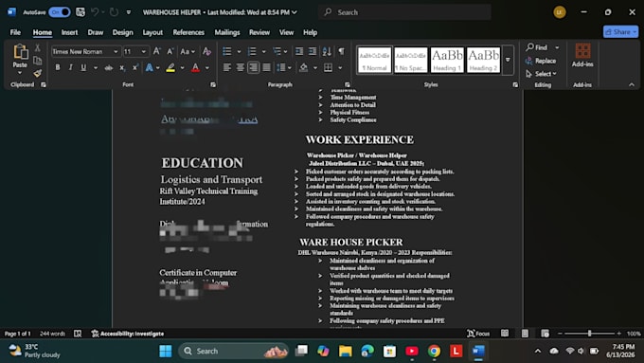Click the Find magnifier button
This screenshot has height=363, width=644.
point(537,47)
